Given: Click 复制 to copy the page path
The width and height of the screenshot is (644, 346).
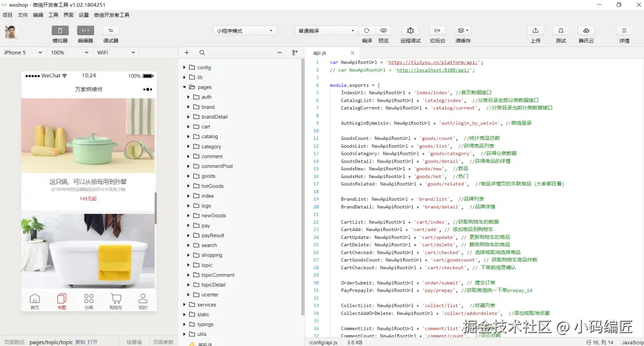Looking at the screenshot, I should coord(80,342).
